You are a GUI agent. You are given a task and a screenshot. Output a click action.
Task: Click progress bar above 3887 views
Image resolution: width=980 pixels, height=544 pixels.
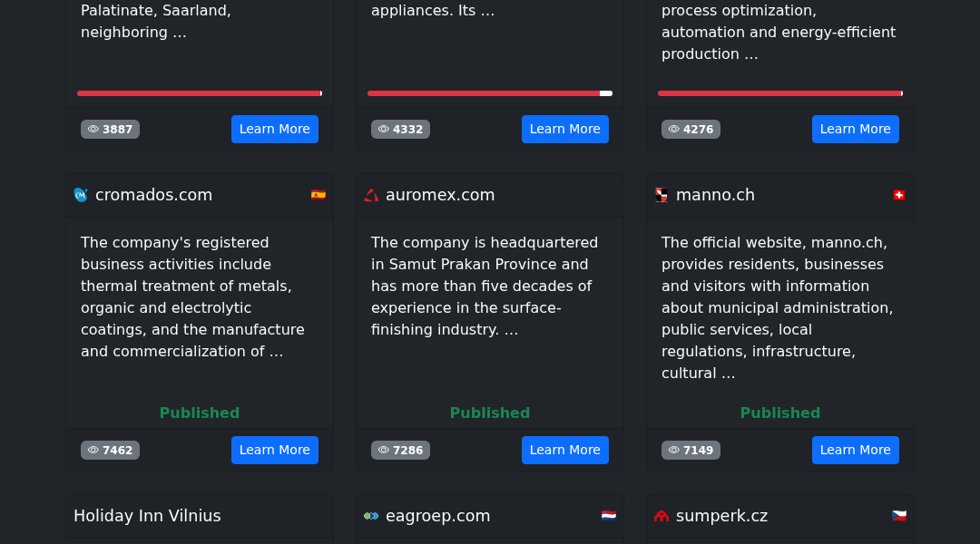point(200,93)
